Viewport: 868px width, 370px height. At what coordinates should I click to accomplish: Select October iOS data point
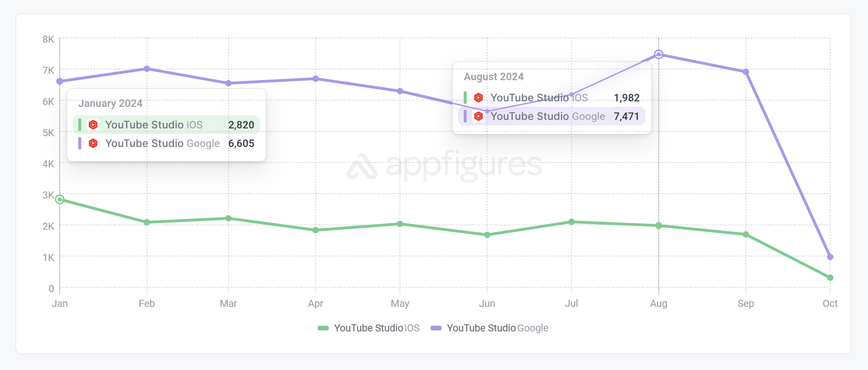tap(830, 278)
